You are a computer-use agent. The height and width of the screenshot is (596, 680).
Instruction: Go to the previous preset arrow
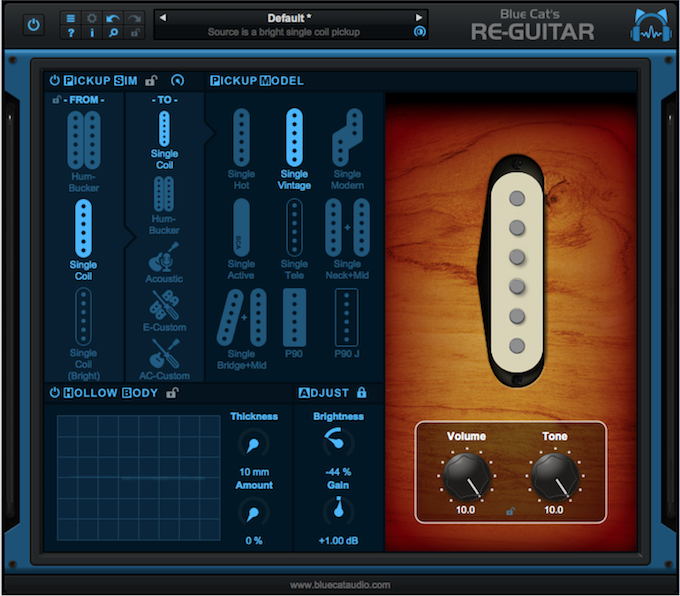coord(163,18)
